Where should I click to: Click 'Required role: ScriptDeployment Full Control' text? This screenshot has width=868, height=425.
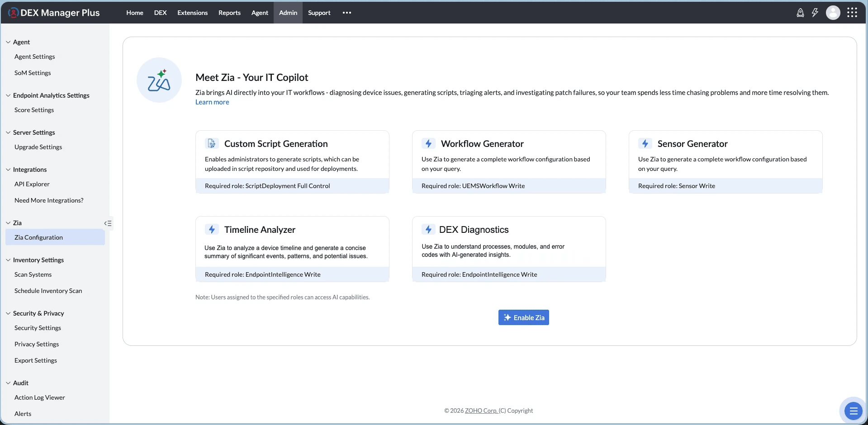coord(267,186)
